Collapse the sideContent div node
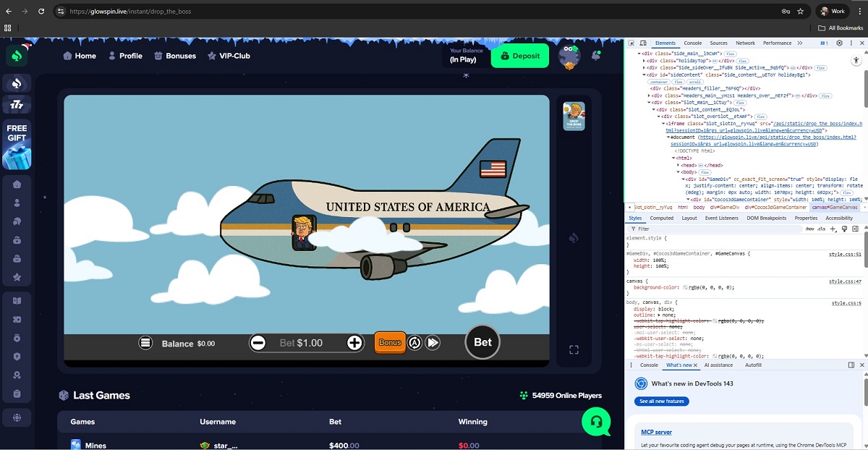 644,75
